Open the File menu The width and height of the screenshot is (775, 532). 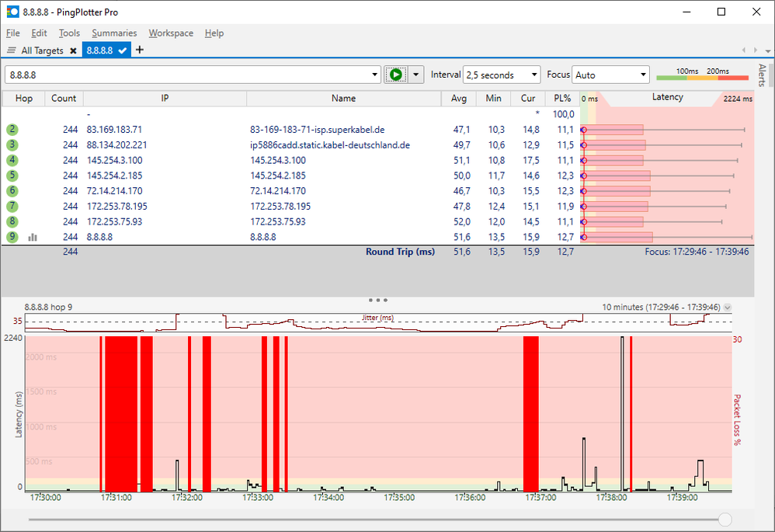coord(13,33)
